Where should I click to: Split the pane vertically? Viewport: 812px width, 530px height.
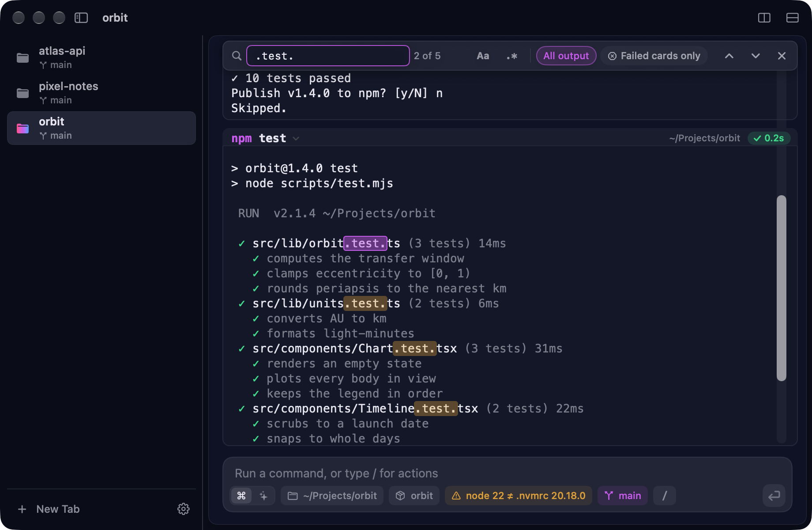(x=764, y=18)
